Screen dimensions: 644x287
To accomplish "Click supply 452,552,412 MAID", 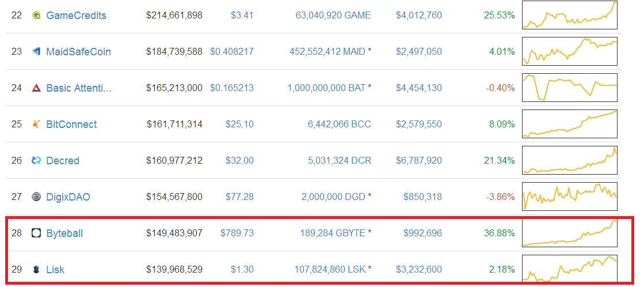I will coord(327,52).
